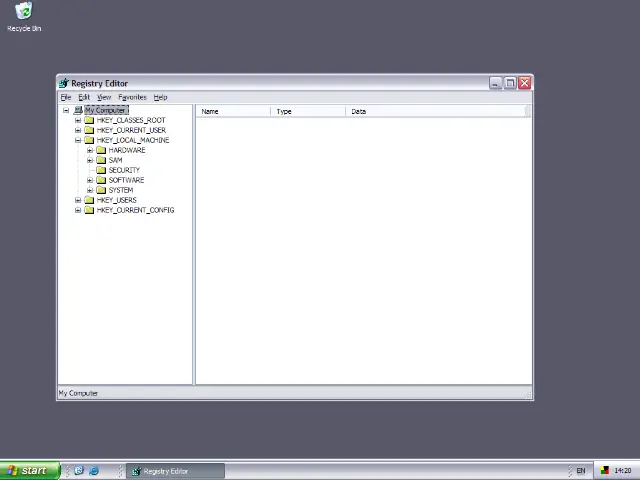640x480 pixels.
Task: Open the File menu
Action: tap(66, 97)
